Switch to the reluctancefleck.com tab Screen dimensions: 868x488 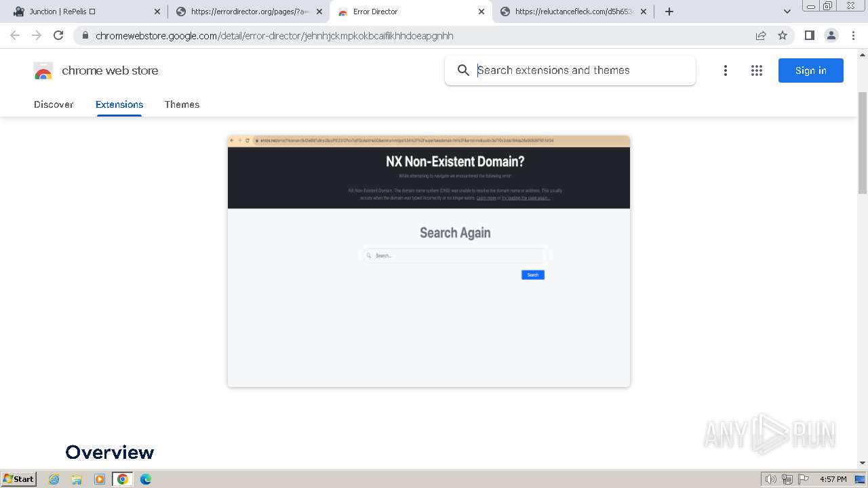click(574, 12)
